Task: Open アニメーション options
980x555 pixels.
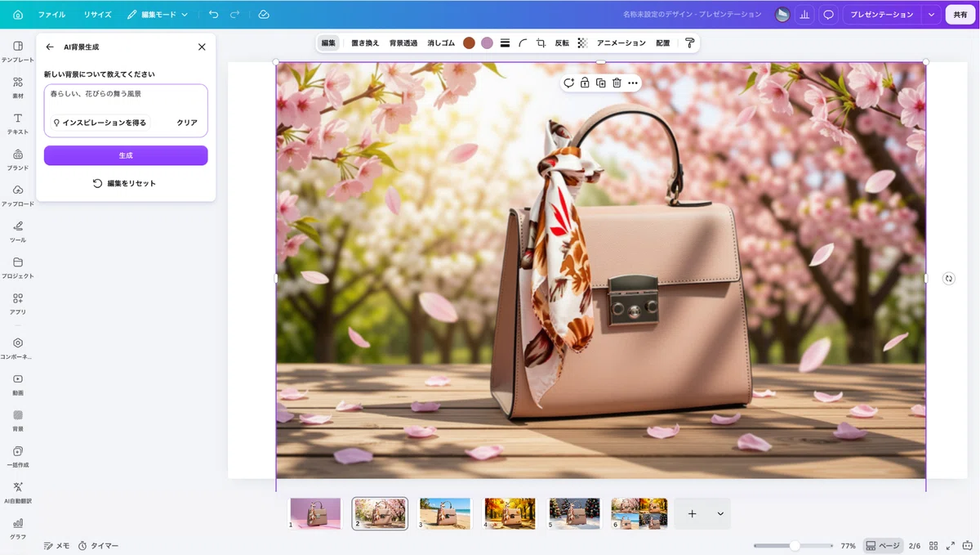Action: click(621, 43)
